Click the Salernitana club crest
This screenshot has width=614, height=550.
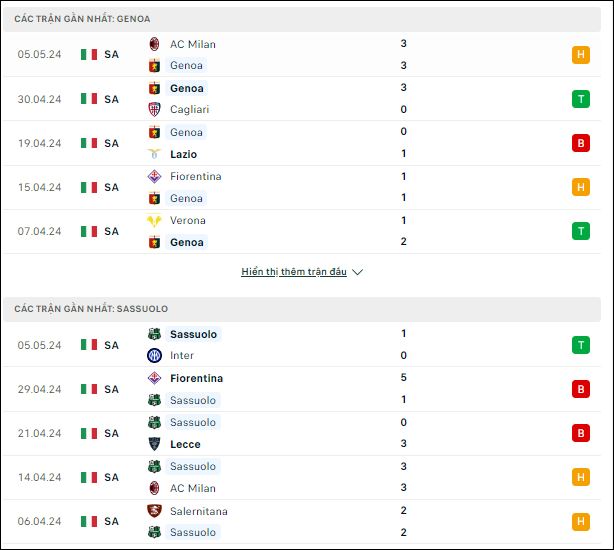pyautogui.click(x=154, y=511)
